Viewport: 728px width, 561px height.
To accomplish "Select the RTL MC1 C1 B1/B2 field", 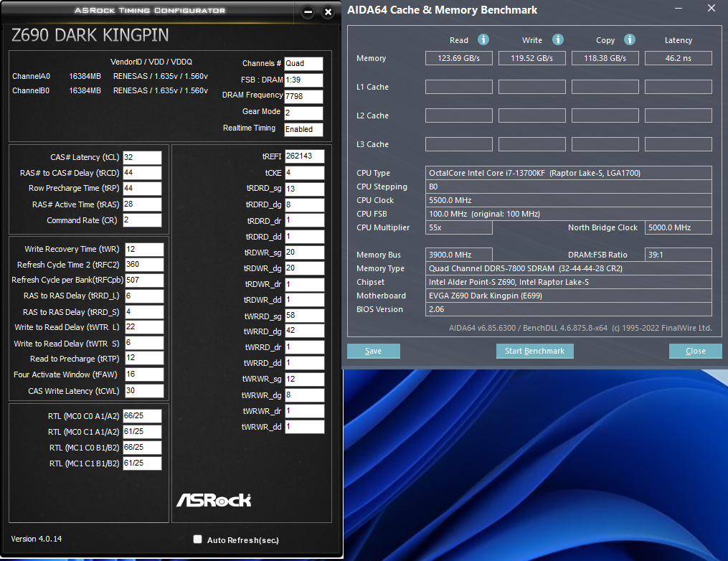I will point(142,463).
